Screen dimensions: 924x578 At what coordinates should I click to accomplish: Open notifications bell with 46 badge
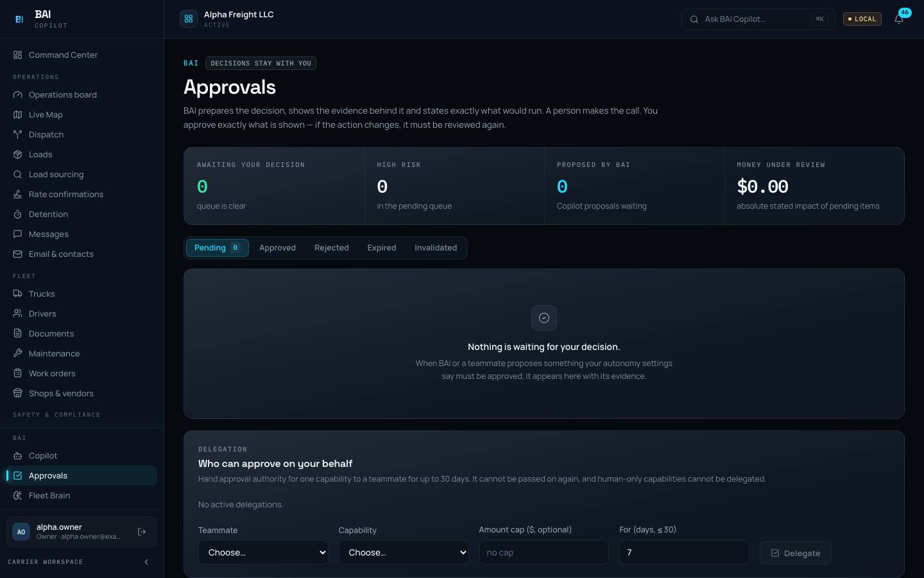pos(899,19)
